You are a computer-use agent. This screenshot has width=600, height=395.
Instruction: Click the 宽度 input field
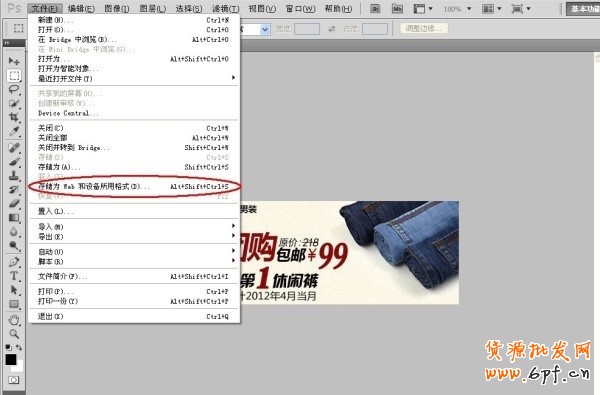[307, 29]
